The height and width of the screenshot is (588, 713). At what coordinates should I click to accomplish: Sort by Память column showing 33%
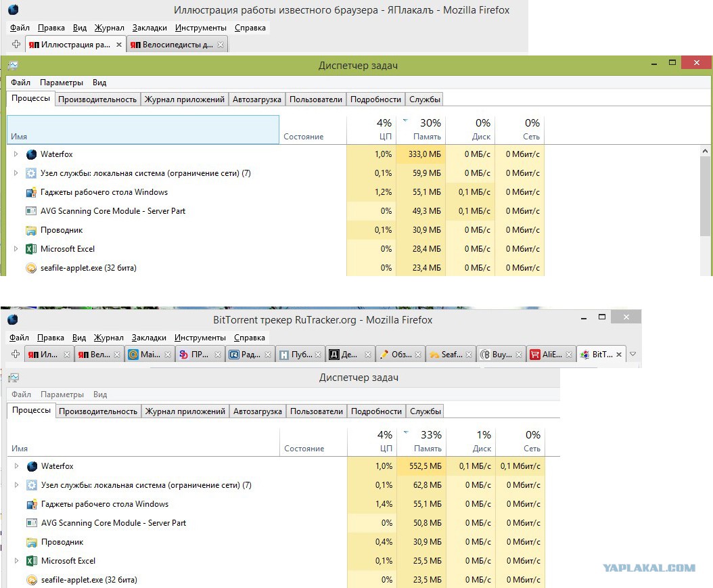coord(421,442)
